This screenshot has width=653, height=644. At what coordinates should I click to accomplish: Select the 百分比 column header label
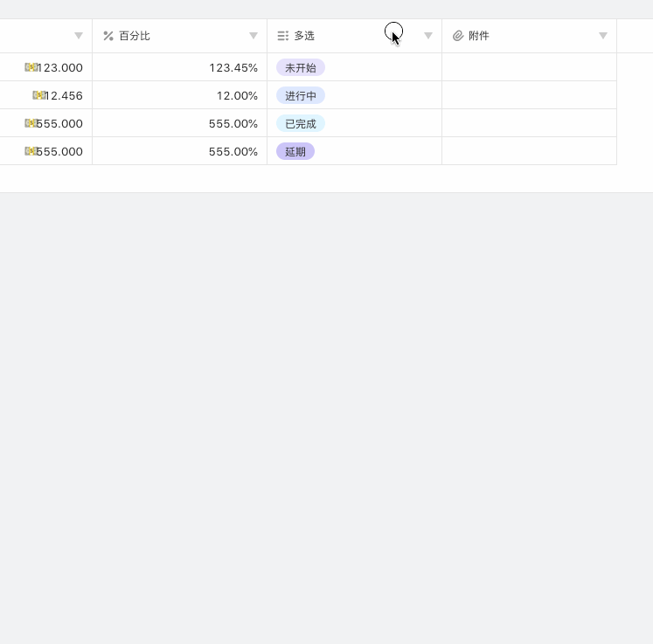135,36
